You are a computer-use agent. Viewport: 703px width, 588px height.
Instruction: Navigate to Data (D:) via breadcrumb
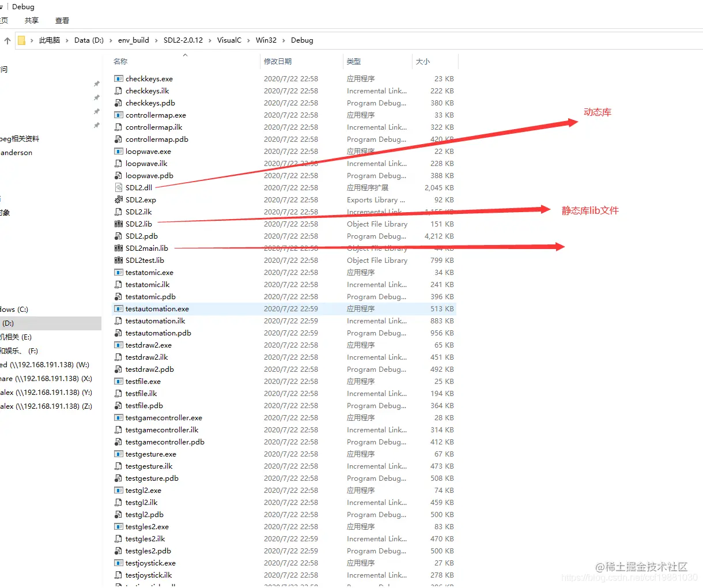(88, 40)
